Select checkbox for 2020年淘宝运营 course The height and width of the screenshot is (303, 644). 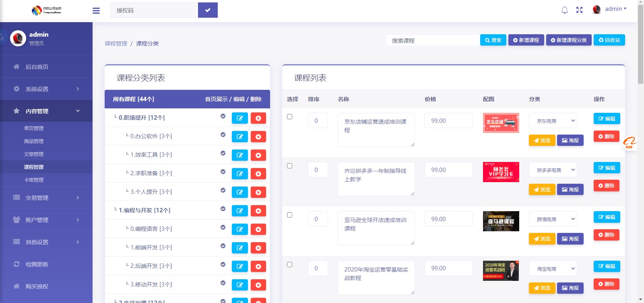(x=289, y=264)
